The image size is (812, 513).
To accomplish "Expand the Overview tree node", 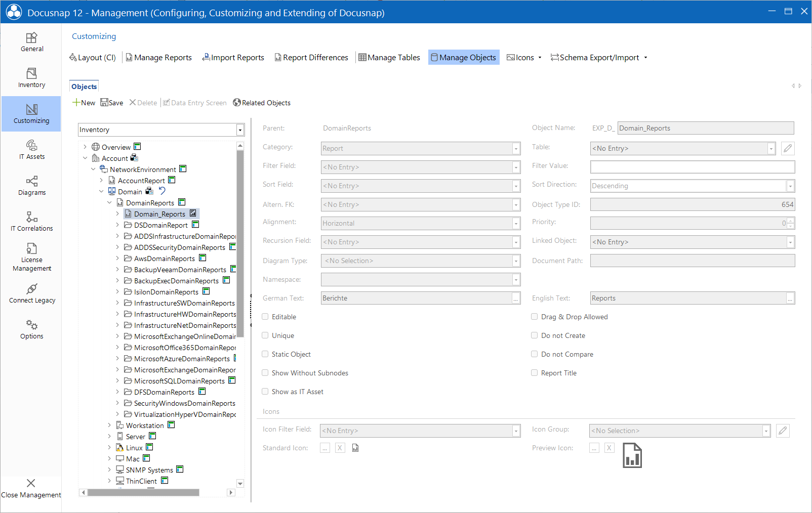I will [x=85, y=147].
